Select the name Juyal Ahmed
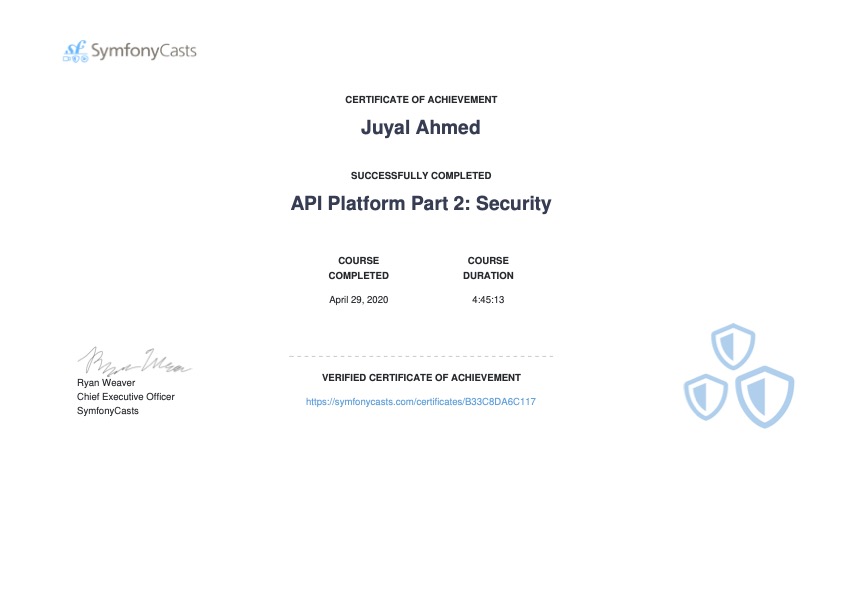Viewport: 842px width, 595px height. point(420,128)
